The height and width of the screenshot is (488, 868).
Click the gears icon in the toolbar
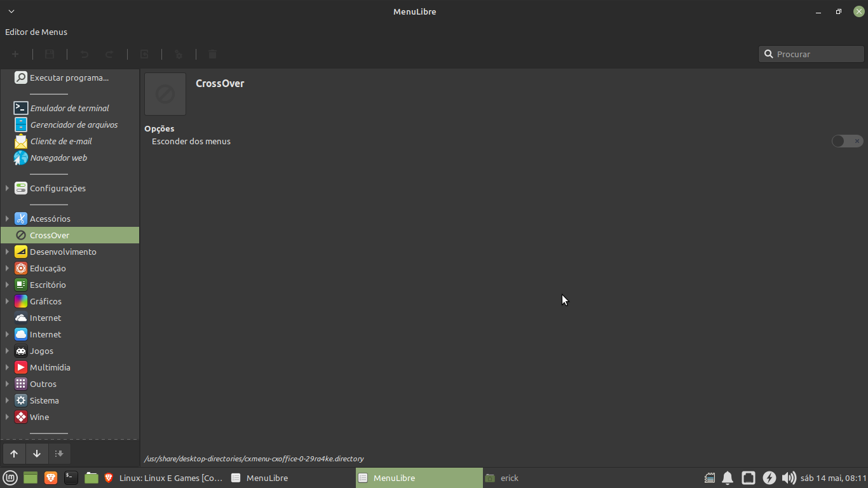coord(179,55)
